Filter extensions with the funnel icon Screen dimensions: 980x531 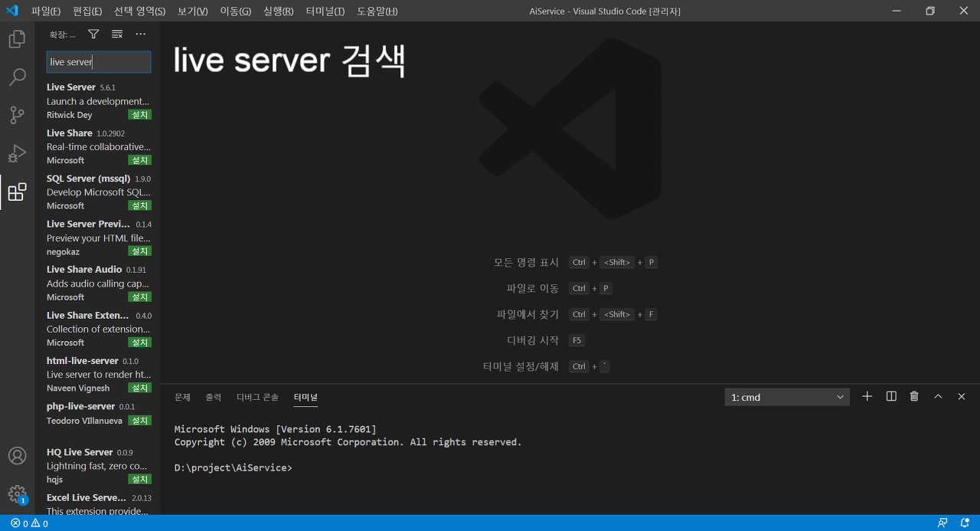[93, 34]
